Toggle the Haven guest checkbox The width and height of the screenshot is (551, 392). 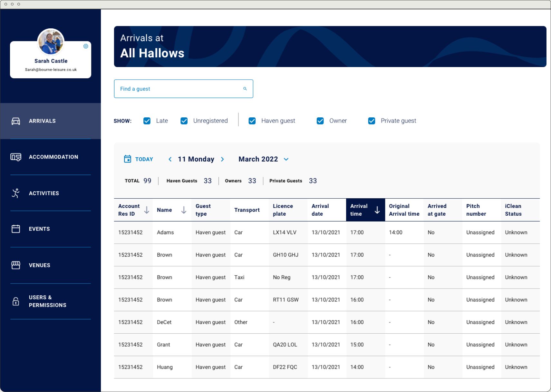[252, 121]
